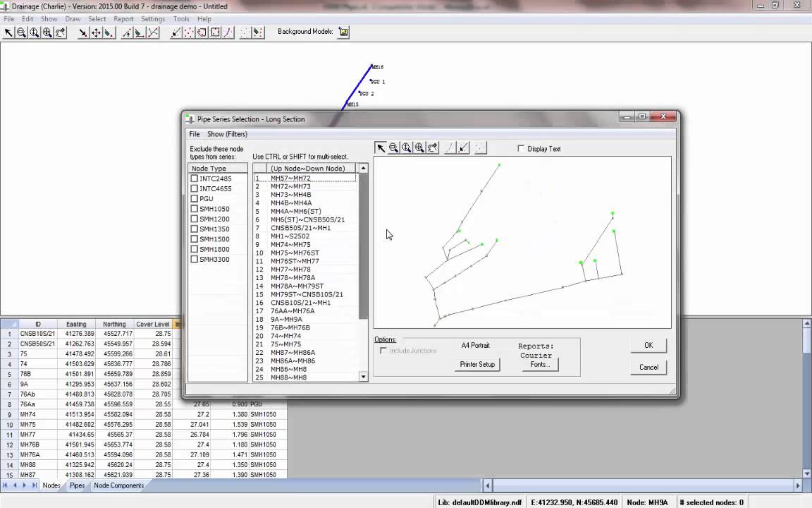Enable the SMH1800 exclusion checkbox
Screen dimensions: 812x508
(195, 249)
